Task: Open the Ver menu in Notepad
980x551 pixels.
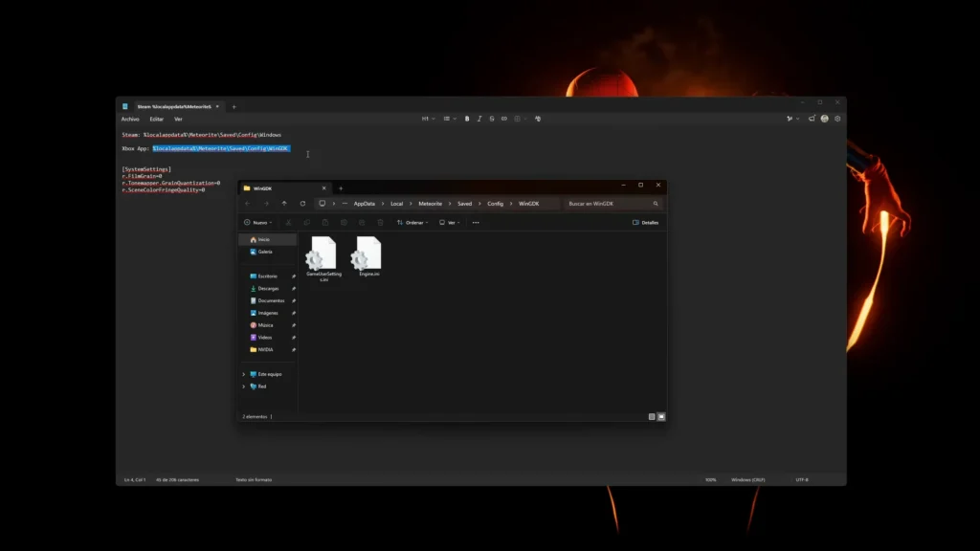Action: [x=178, y=119]
